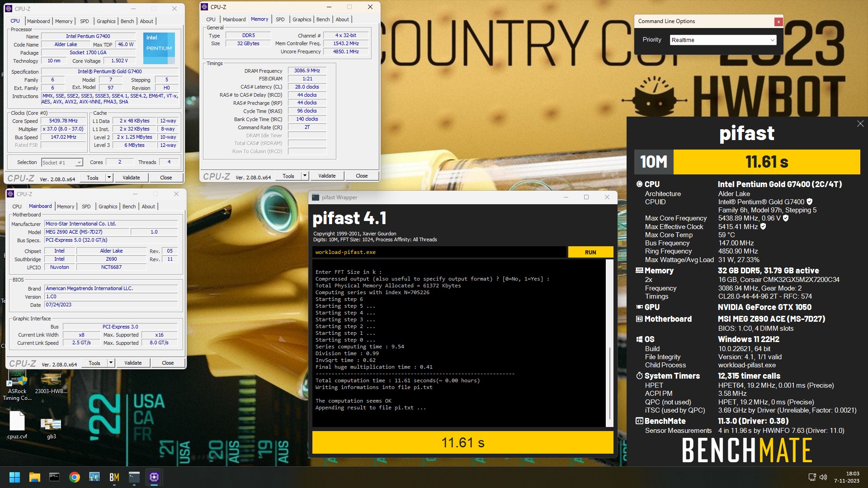Click Tools button in CPU-Z Memory window
868x488 pixels.
(288, 176)
